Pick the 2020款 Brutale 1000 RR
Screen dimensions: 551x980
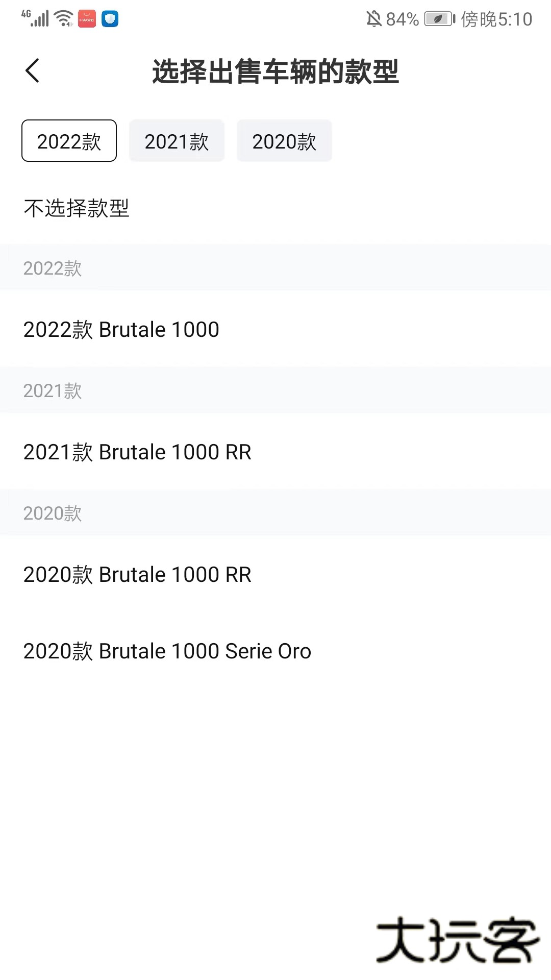(x=137, y=575)
